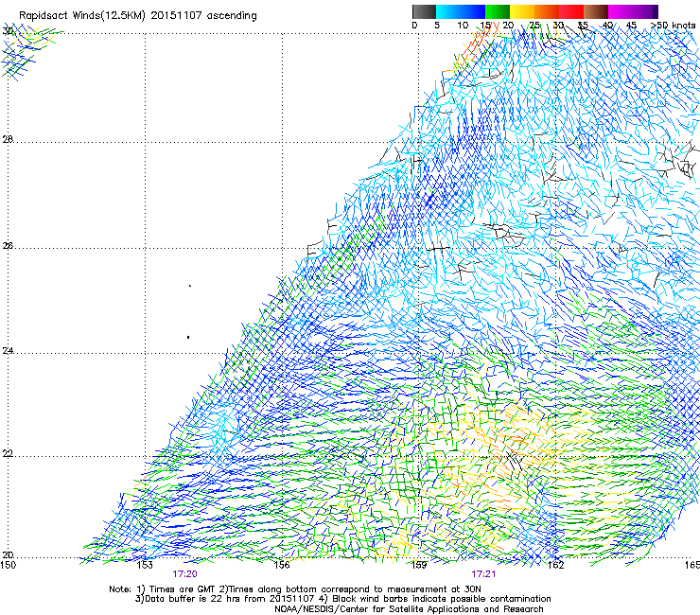Click the brown 35-40 knots color bar segment
The width and height of the screenshot is (700, 615).
pos(596,11)
